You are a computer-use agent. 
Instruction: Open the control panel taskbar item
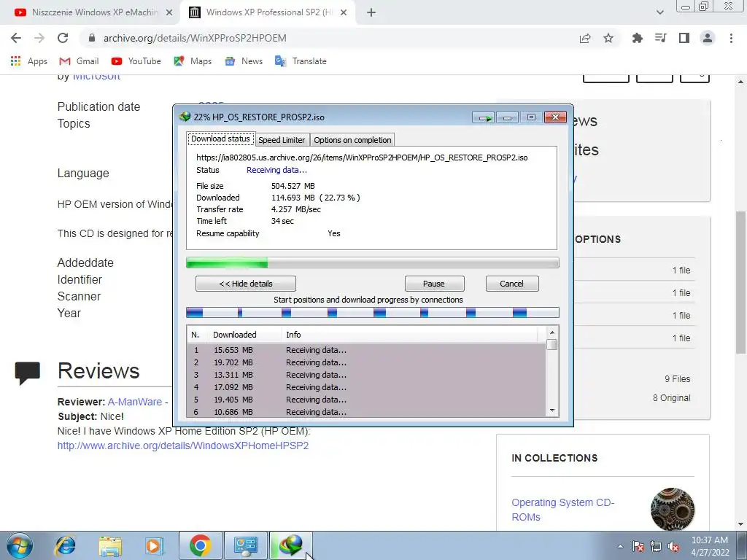(x=246, y=545)
